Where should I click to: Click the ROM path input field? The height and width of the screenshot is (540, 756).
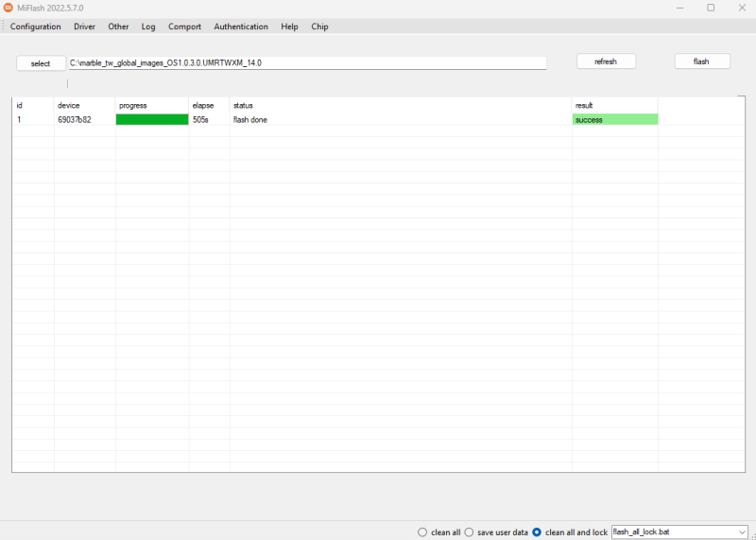pos(308,62)
